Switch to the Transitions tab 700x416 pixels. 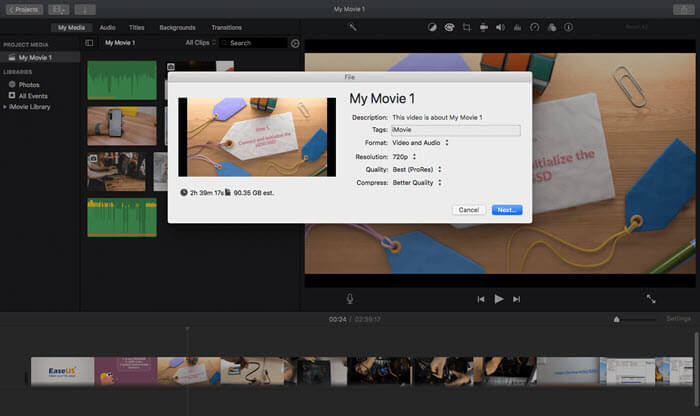(226, 27)
